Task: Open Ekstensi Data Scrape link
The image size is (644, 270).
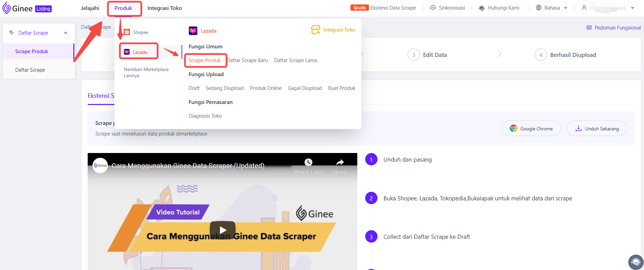Action: point(393,8)
